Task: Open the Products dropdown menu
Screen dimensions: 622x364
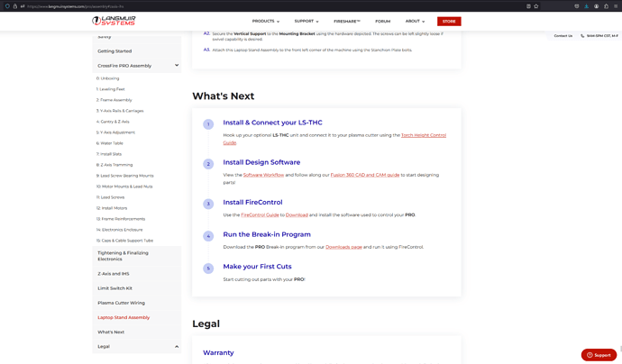Action: [x=265, y=21]
